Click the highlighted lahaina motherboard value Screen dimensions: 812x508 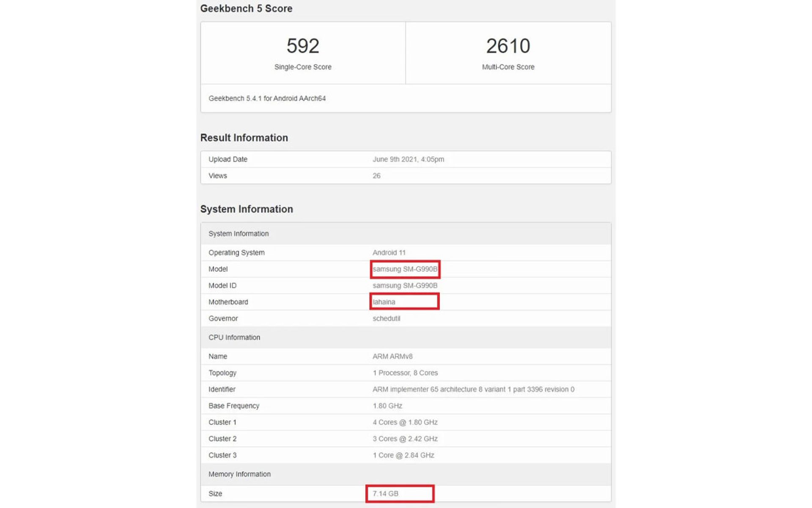click(384, 302)
